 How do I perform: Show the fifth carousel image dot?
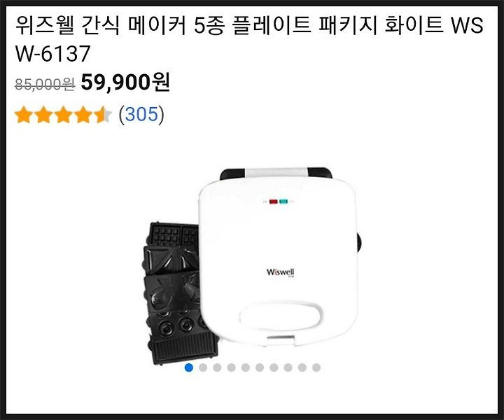[246, 367]
